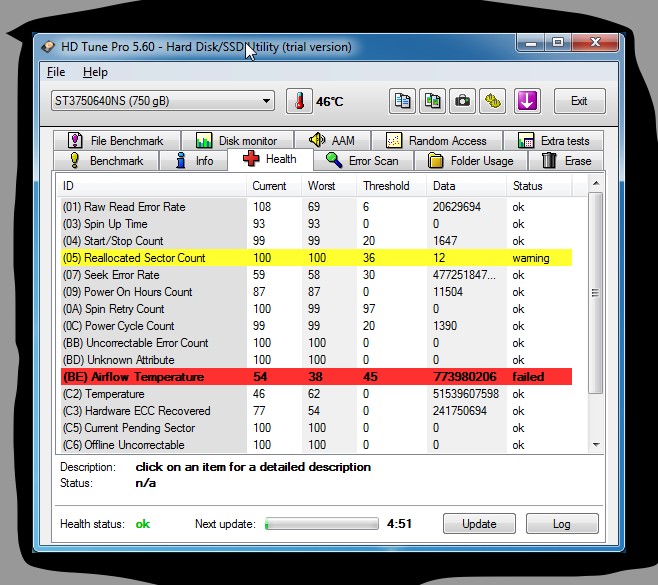Click the HD Tune title bar app icon
658x585 pixels.
[x=48, y=47]
